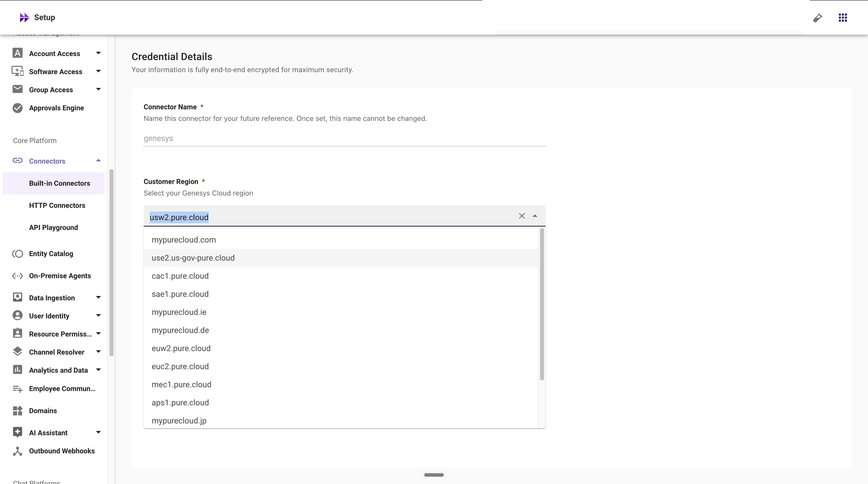
Task: Open the Entity Catalog page
Action: pos(51,254)
